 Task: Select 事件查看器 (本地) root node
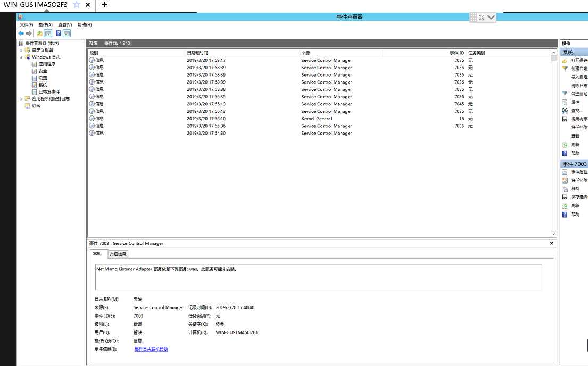pos(42,44)
